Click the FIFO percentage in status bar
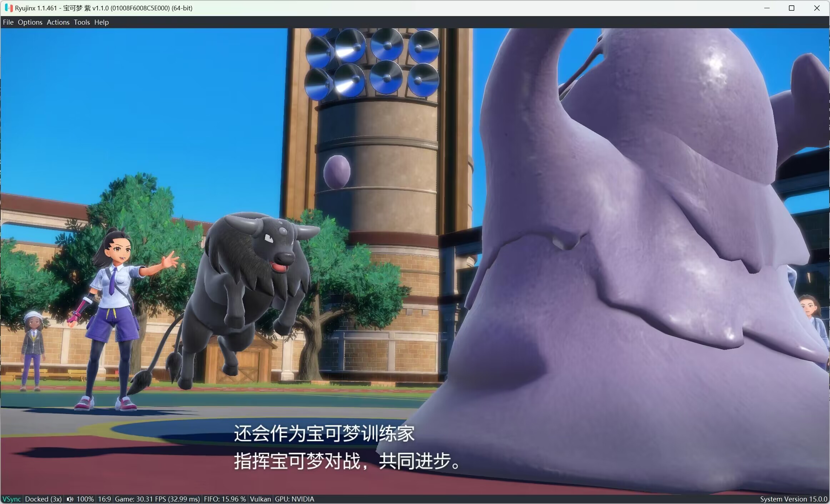 (225, 499)
